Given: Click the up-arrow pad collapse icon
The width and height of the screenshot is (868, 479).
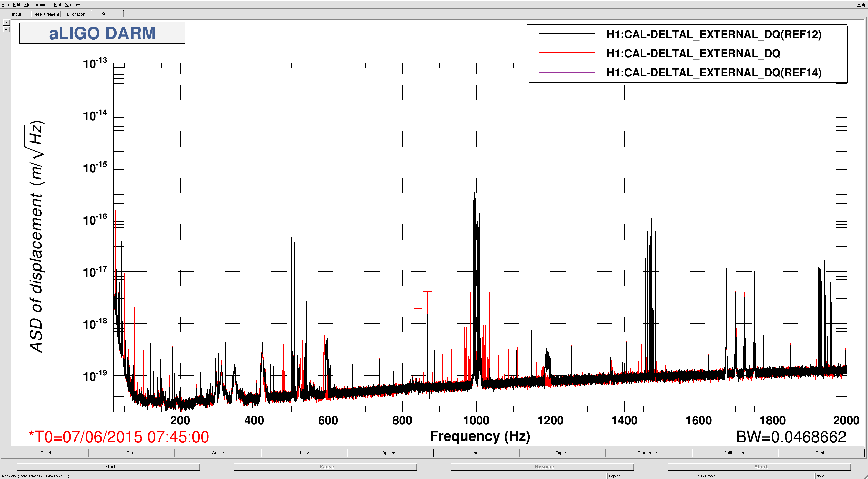Looking at the screenshot, I should pos(6,29).
